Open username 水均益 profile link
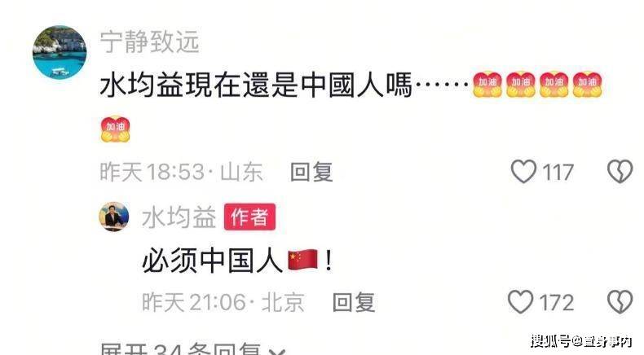644x355 pixels. point(179,217)
